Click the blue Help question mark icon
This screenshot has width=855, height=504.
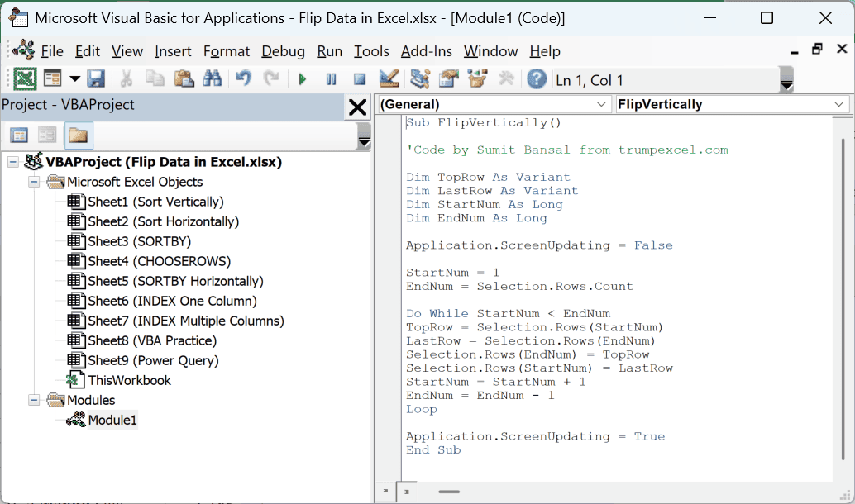537,79
